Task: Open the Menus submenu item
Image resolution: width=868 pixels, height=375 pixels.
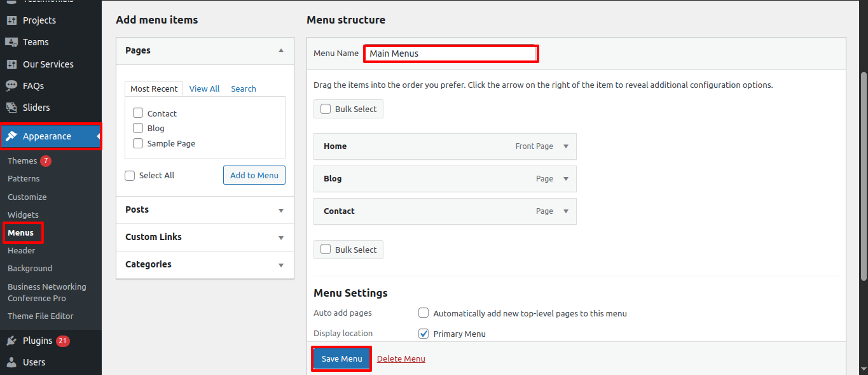Action: tap(20, 232)
